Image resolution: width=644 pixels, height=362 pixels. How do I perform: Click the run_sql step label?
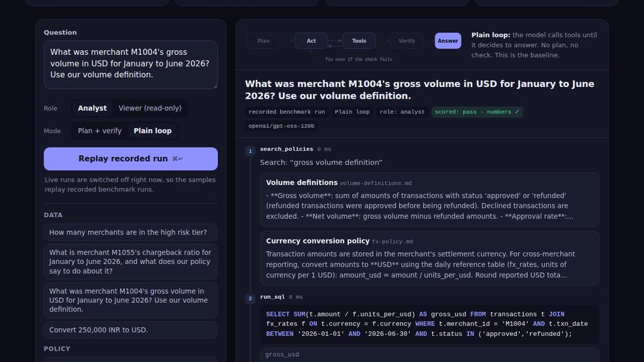pyautogui.click(x=272, y=297)
